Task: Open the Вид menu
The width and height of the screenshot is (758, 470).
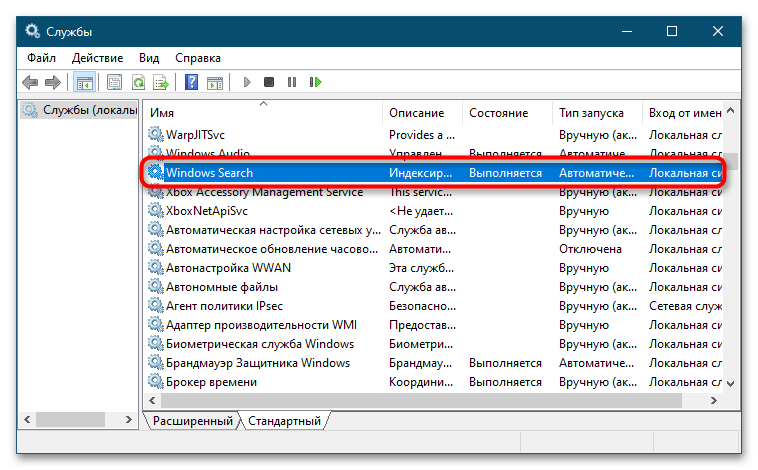Action: click(x=149, y=58)
